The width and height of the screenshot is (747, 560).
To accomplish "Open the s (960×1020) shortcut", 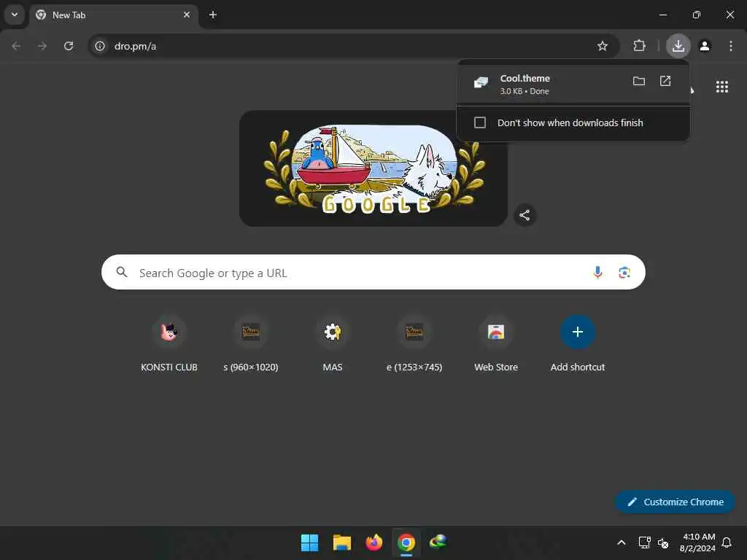I will (x=251, y=345).
